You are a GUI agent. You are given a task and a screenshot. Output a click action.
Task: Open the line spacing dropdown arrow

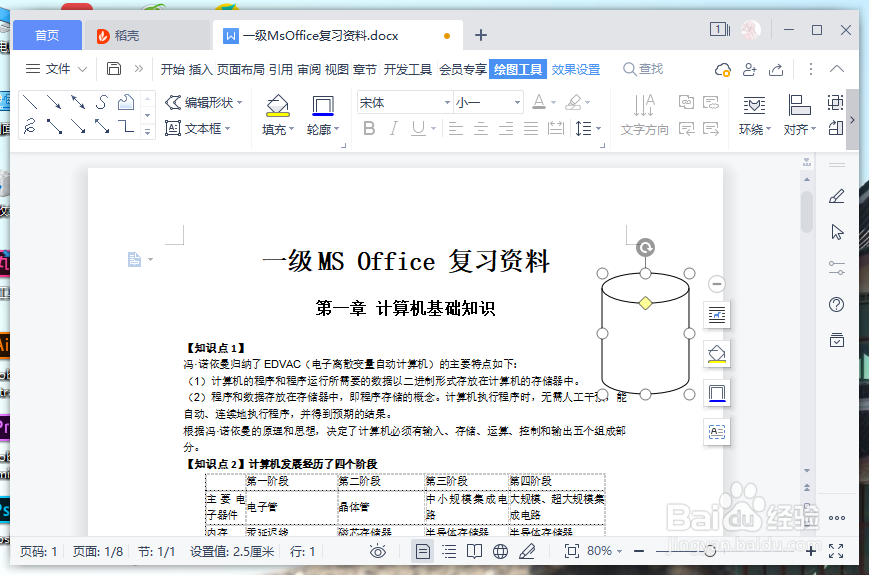click(x=599, y=129)
